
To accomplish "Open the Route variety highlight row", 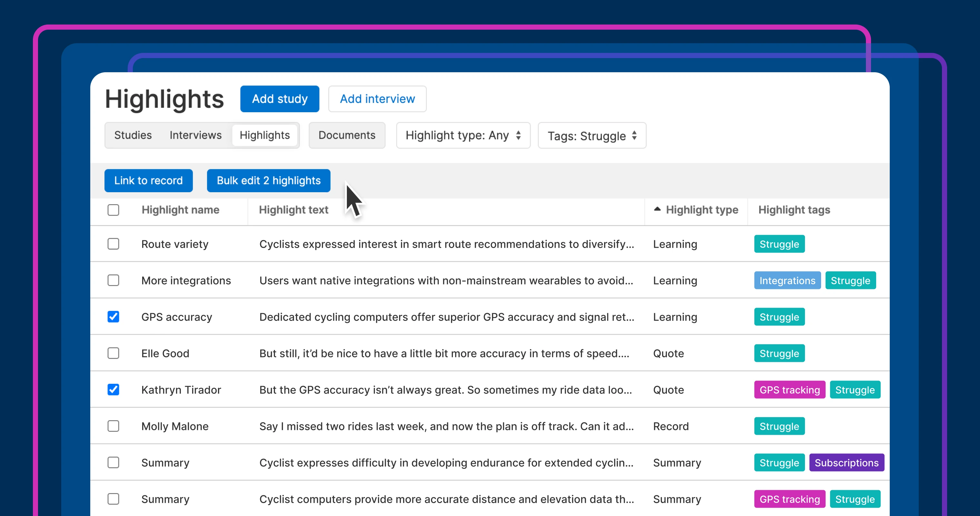I will [x=175, y=244].
